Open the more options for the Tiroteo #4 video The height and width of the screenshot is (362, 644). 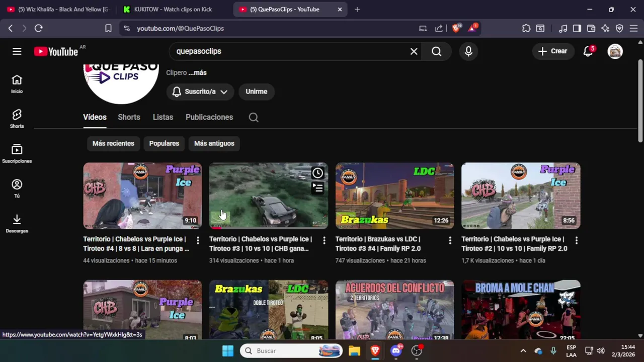click(x=198, y=240)
